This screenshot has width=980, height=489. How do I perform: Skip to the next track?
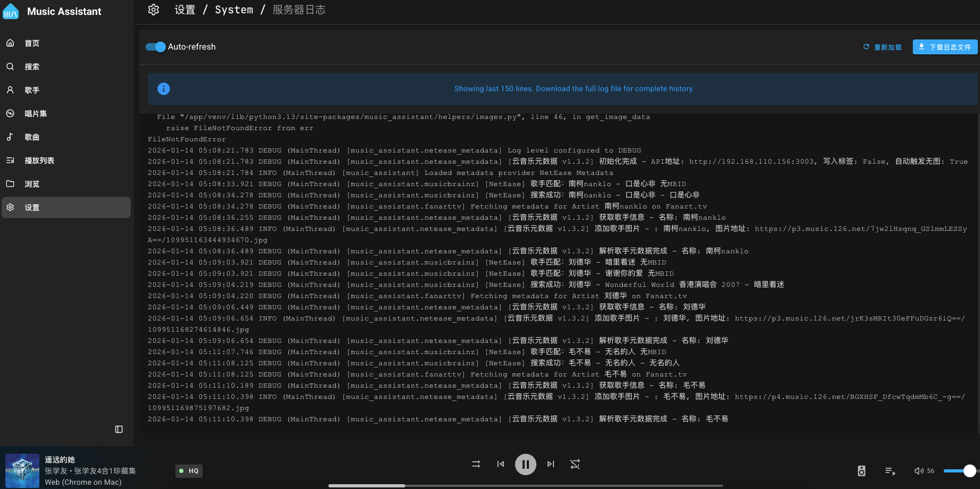click(x=551, y=464)
